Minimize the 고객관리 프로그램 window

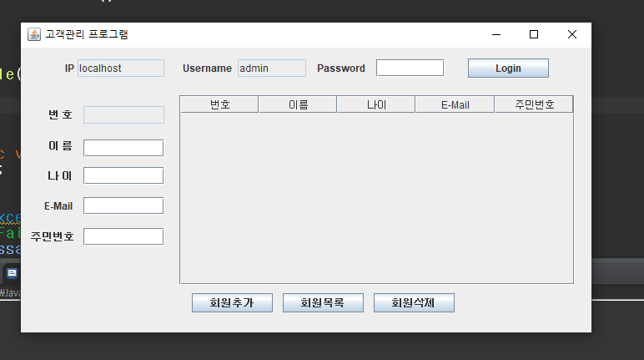496,34
